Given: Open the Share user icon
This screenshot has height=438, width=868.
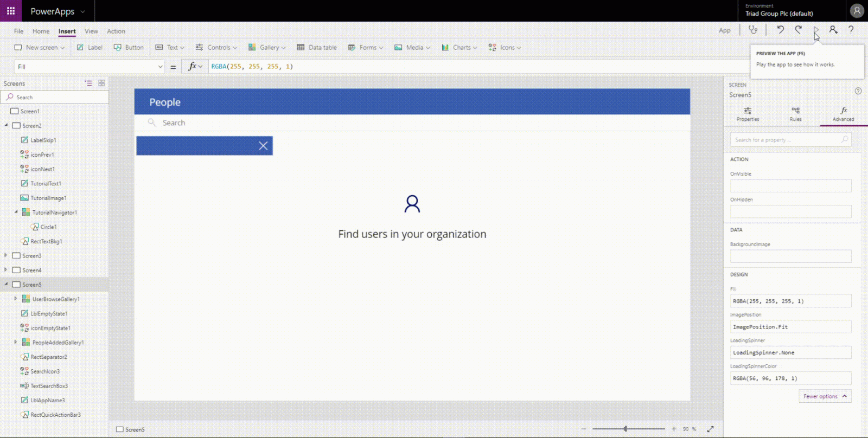Looking at the screenshot, I should click(x=833, y=30).
